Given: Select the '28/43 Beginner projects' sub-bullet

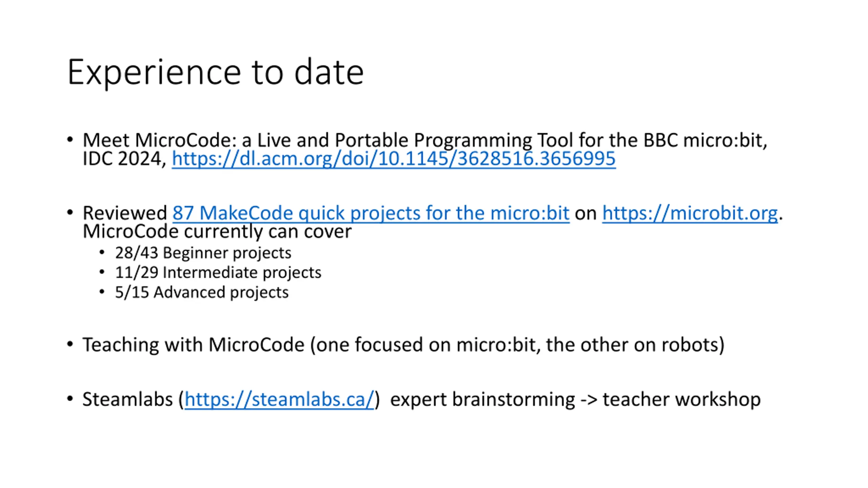Looking at the screenshot, I should 203,253.
